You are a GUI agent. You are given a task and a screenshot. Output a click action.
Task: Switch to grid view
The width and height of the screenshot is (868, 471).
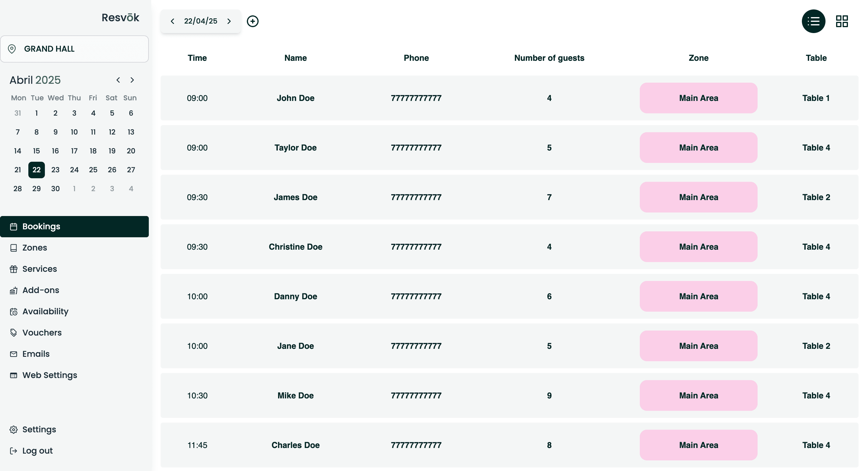tap(841, 21)
